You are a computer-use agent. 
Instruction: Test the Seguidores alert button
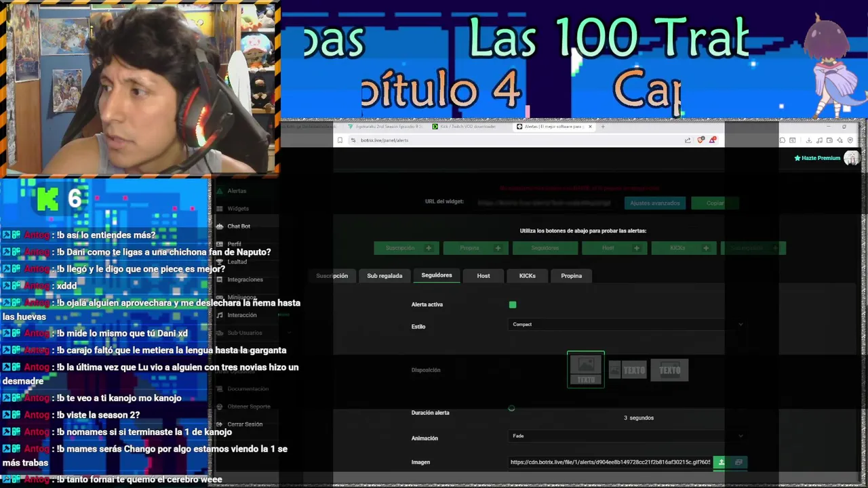click(x=545, y=248)
